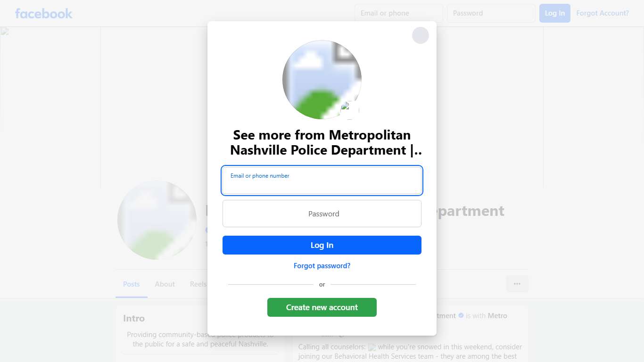Screen dimensions: 644x362
Task: Switch to the About tab
Action: [165, 284]
